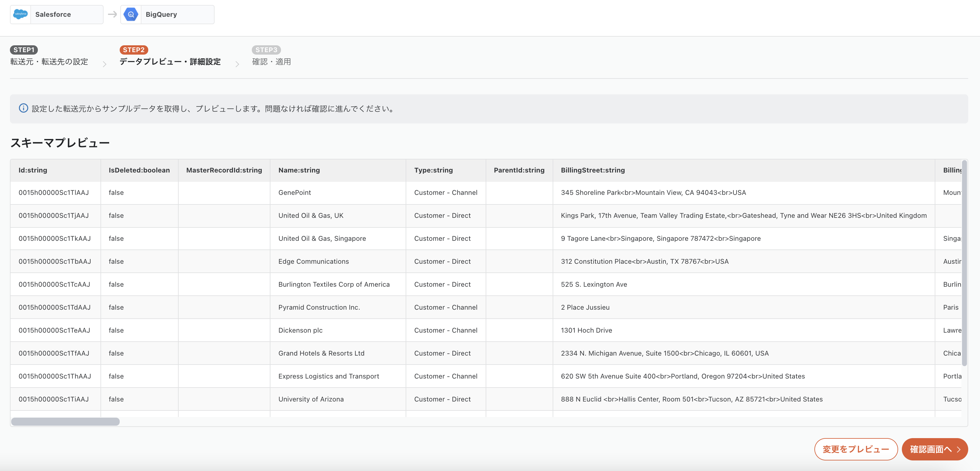Click chevron arrow after STEP1 label
This screenshot has height=471, width=980.
coord(104,64)
